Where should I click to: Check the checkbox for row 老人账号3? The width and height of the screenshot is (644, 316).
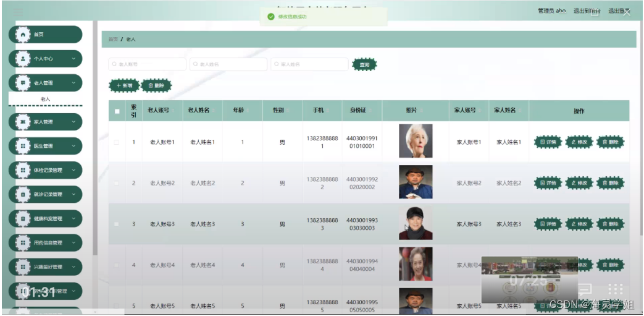tap(117, 224)
